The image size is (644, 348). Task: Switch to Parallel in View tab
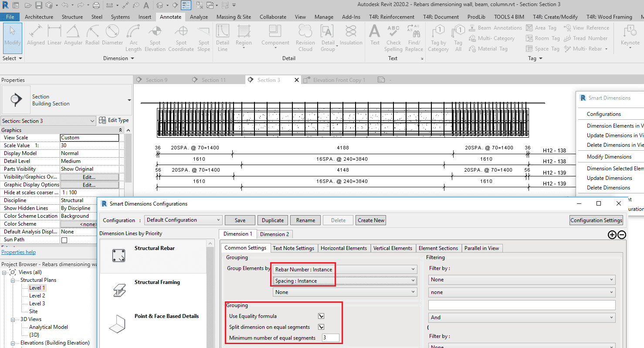pos(481,248)
